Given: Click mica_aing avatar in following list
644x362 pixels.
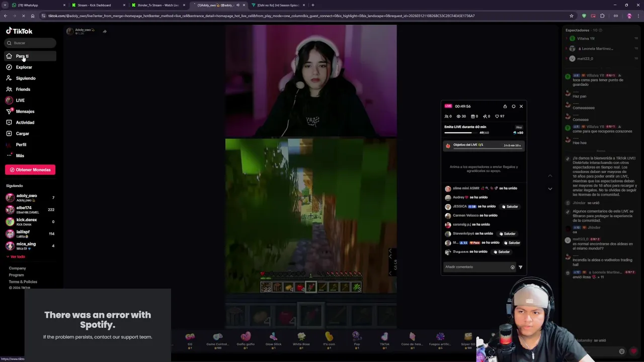Looking at the screenshot, I should pos(10,246).
